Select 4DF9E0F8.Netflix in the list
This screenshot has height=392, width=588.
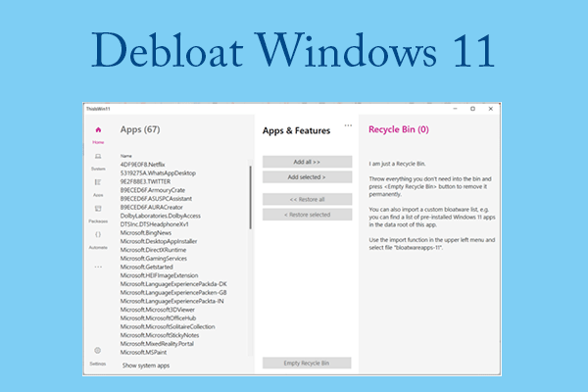coord(142,165)
